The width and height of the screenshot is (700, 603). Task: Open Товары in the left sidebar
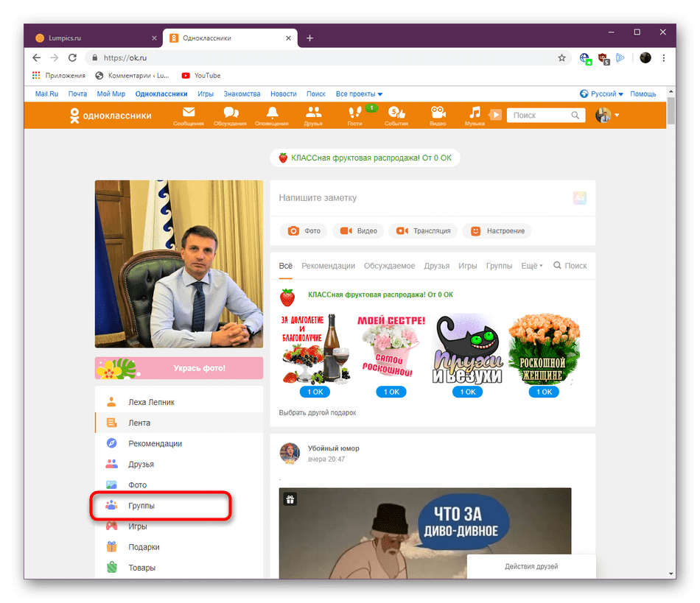click(178, 568)
